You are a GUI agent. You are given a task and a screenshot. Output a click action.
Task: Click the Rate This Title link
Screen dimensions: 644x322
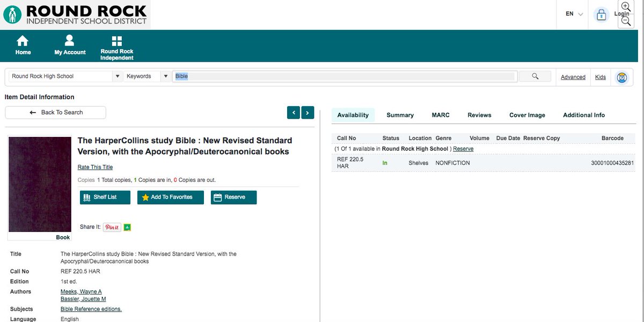pyautogui.click(x=95, y=167)
